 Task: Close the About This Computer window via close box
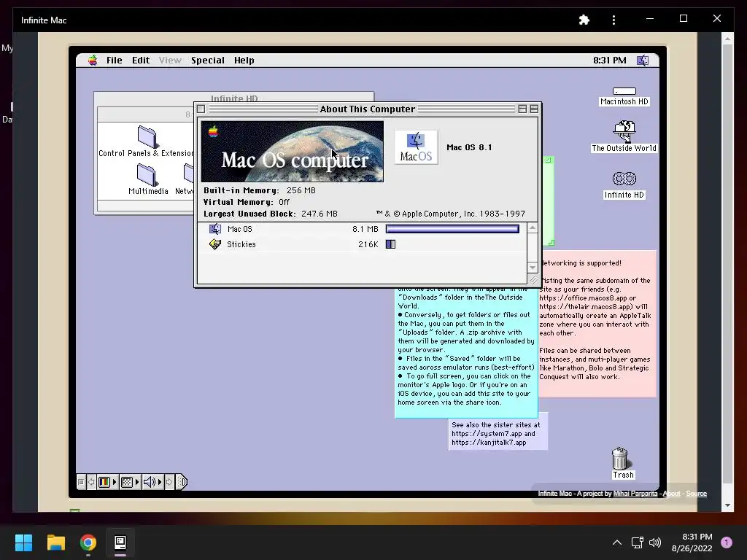point(201,109)
